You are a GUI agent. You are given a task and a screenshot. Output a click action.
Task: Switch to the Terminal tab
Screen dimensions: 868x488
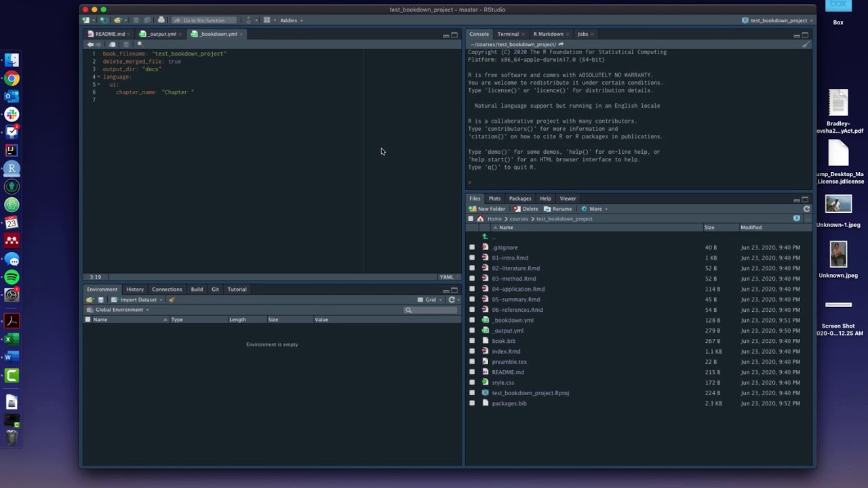(508, 34)
